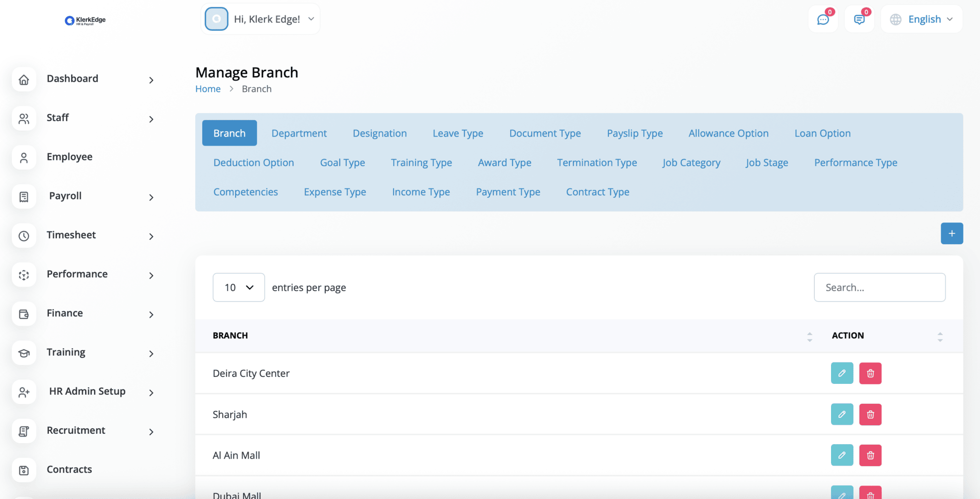Image resolution: width=980 pixels, height=499 pixels.
Task: Click the Search input field
Action: pos(879,287)
